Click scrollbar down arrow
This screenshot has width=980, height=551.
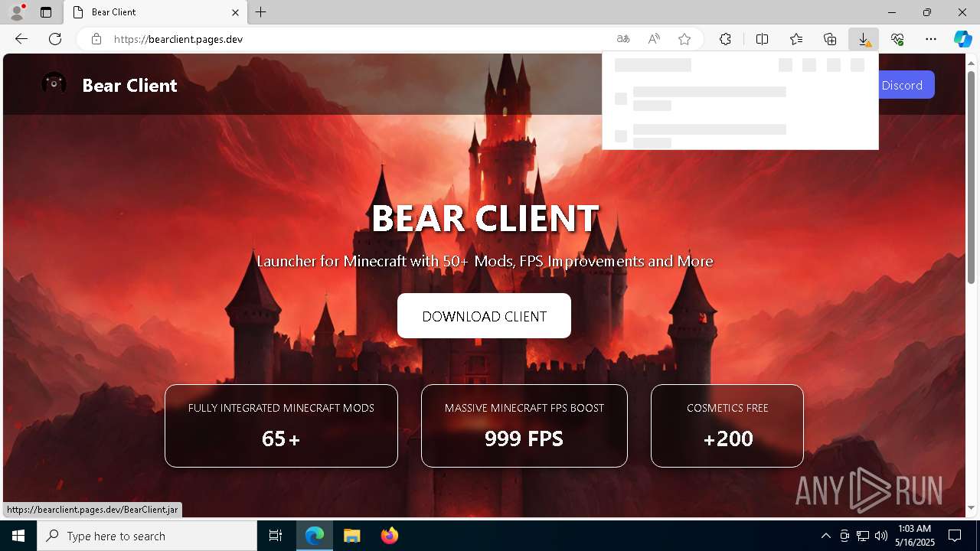(972, 508)
